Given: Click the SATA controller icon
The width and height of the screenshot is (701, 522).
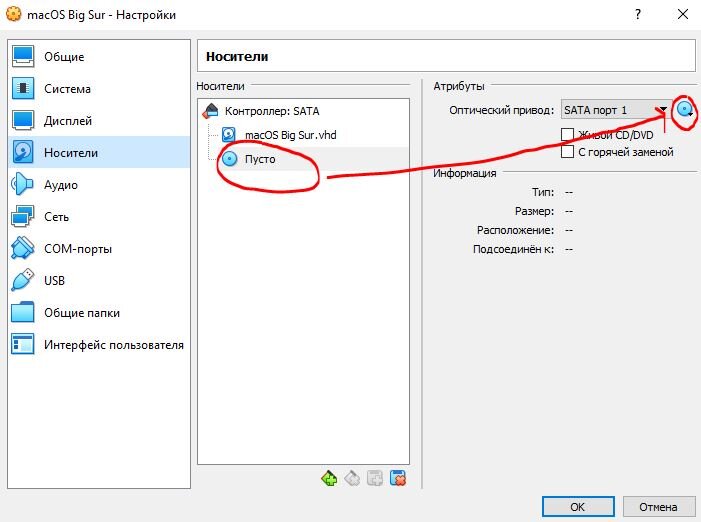Looking at the screenshot, I should pos(210,111).
